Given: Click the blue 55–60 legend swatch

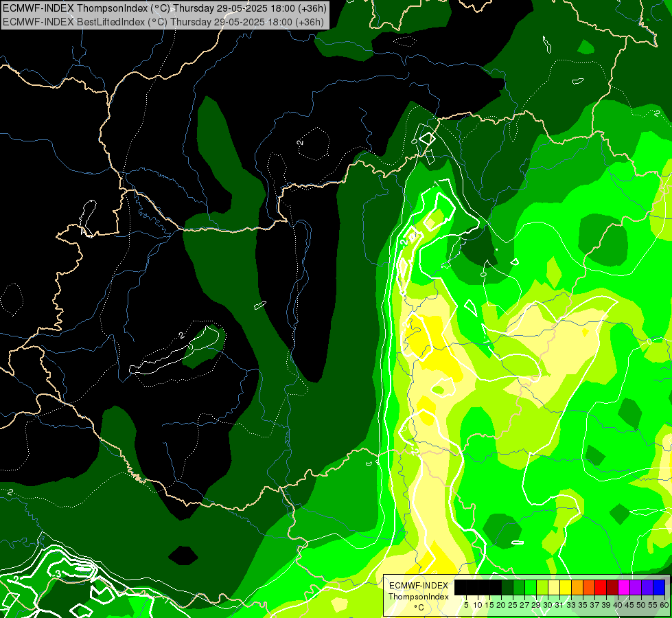Looking at the screenshot, I should 659,588.
